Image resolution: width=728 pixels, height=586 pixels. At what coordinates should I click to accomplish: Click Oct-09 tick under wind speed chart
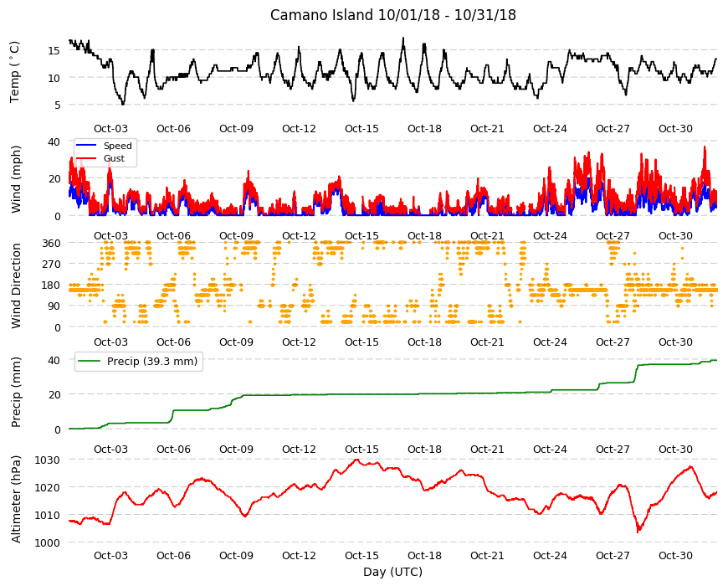tap(236, 236)
